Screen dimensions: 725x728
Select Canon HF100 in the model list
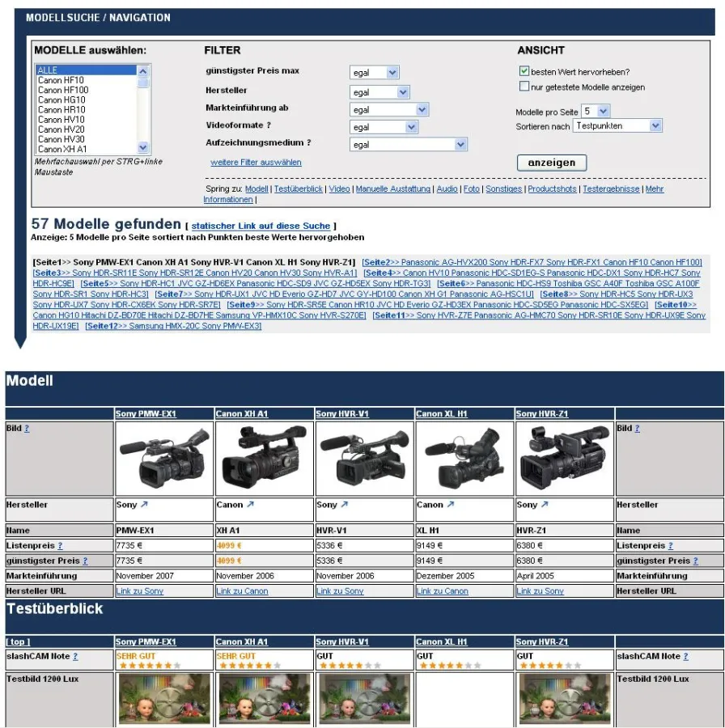pos(63,91)
